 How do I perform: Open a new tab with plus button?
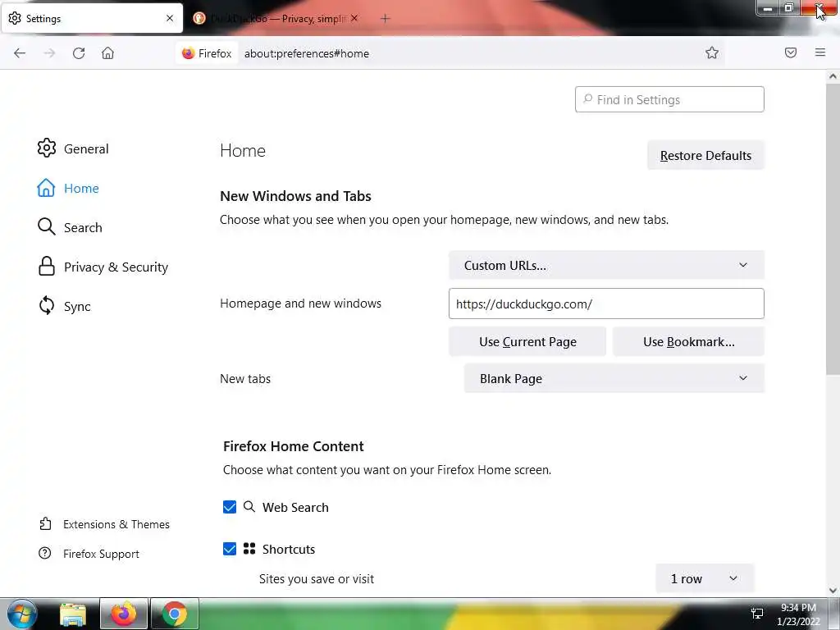coord(385,19)
